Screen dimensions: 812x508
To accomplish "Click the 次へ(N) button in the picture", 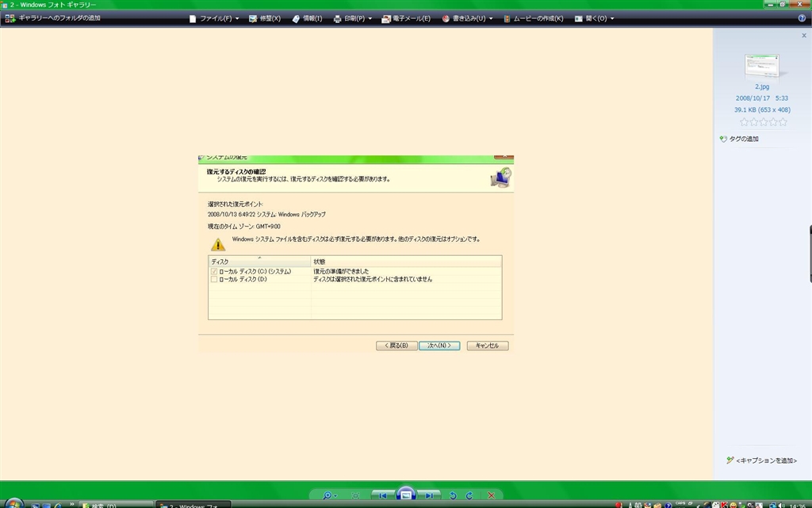I will [x=439, y=346].
